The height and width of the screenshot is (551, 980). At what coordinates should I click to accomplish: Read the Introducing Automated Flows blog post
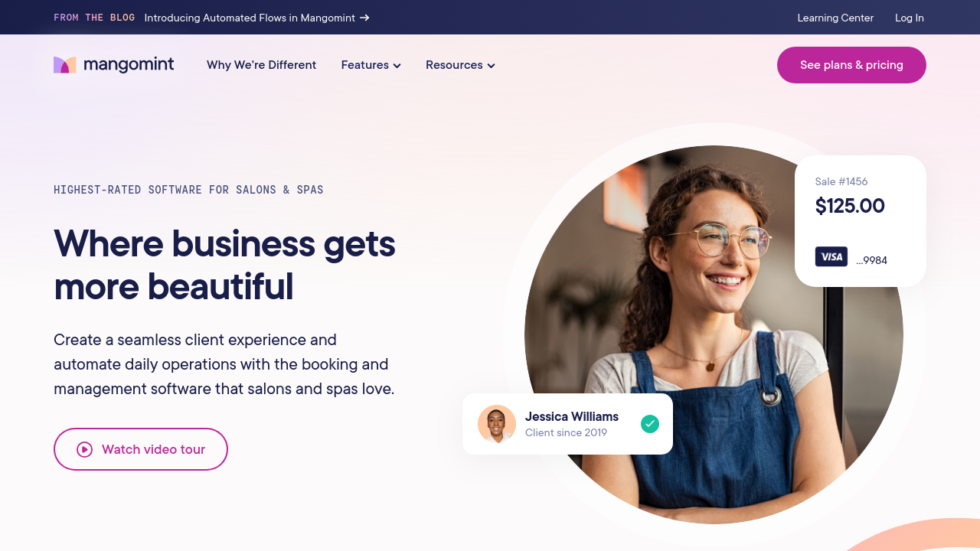250,18
